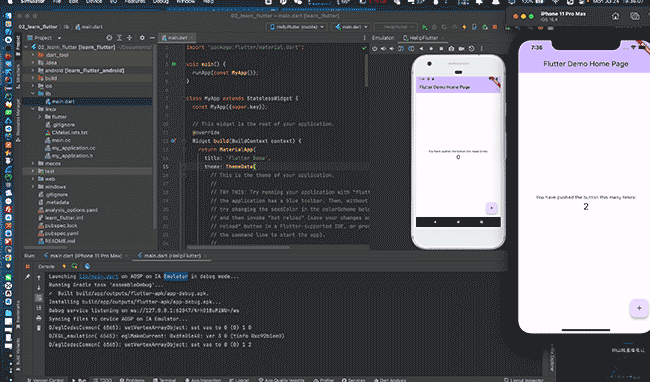Image resolution: width=650 pixels, height=382 pixels.
Task: Collapse the lib folder
Action: click(x=33, y=94)
